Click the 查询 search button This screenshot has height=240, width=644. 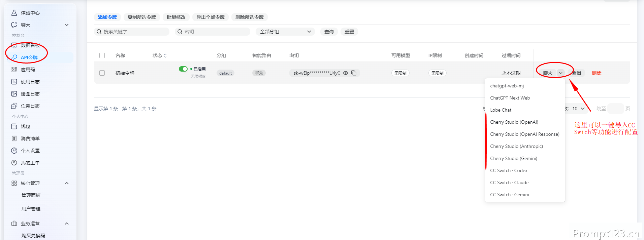[x=329, y=32]
